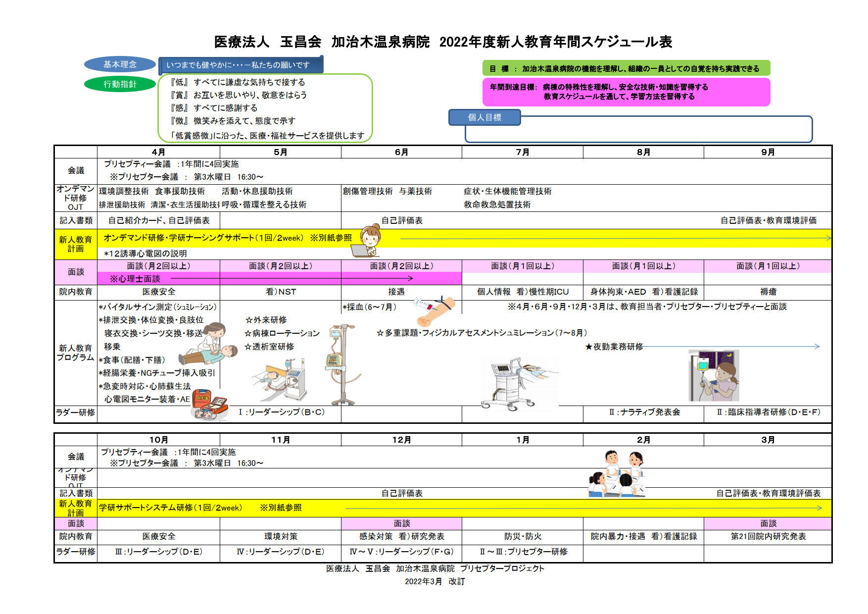
Task: Click the 3月 column header
Action: point(768,440)
